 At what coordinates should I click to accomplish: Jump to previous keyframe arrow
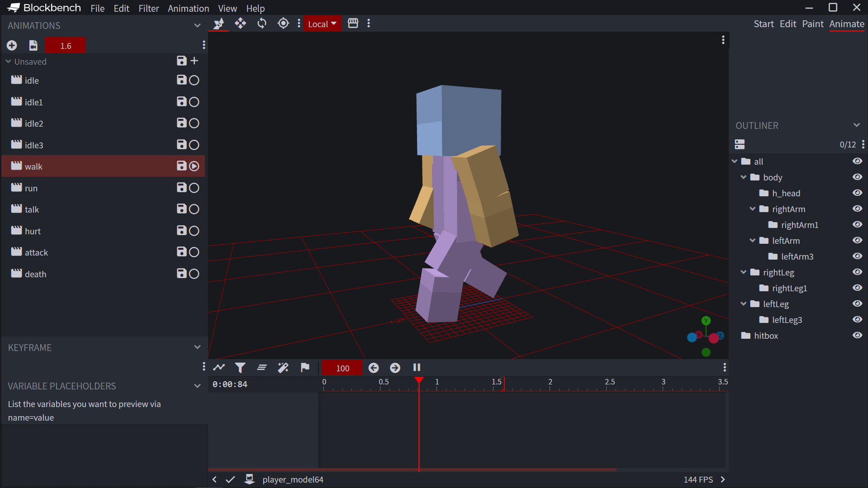(374, 368)
